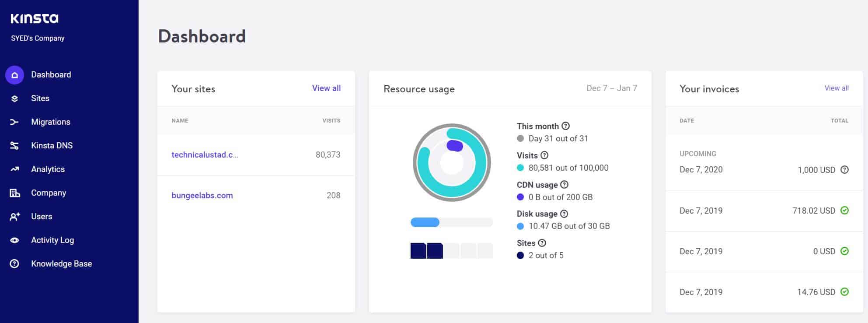Click help icon next to Visits
Viewport: 868px width, 323px height.
pyautogui.click(x=544, y=155)
